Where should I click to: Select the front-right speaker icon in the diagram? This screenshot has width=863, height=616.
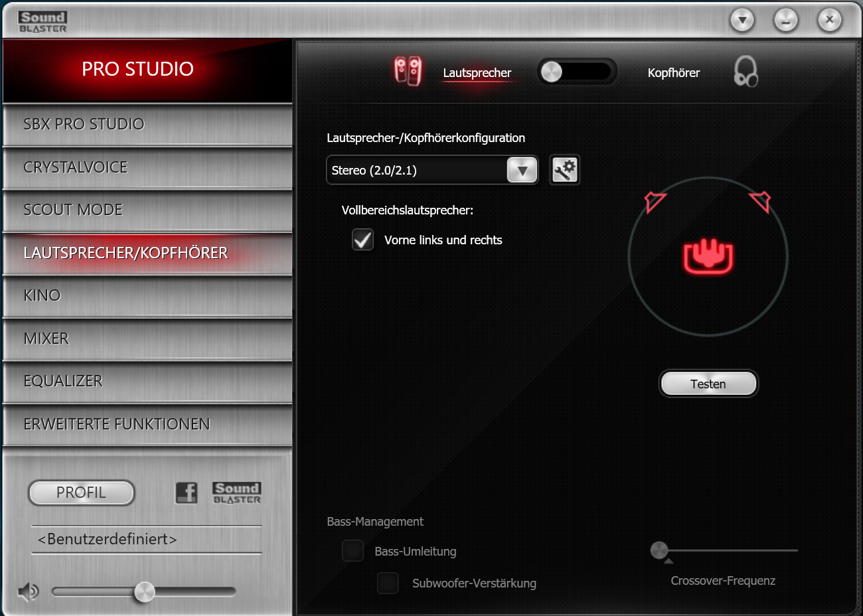[x=762, y=201]
